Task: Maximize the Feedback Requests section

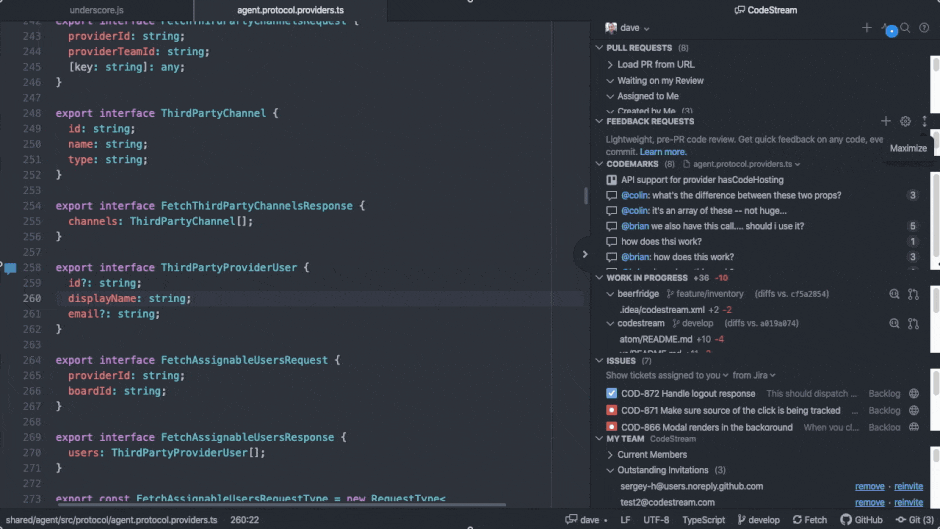Action: (924, 121)
